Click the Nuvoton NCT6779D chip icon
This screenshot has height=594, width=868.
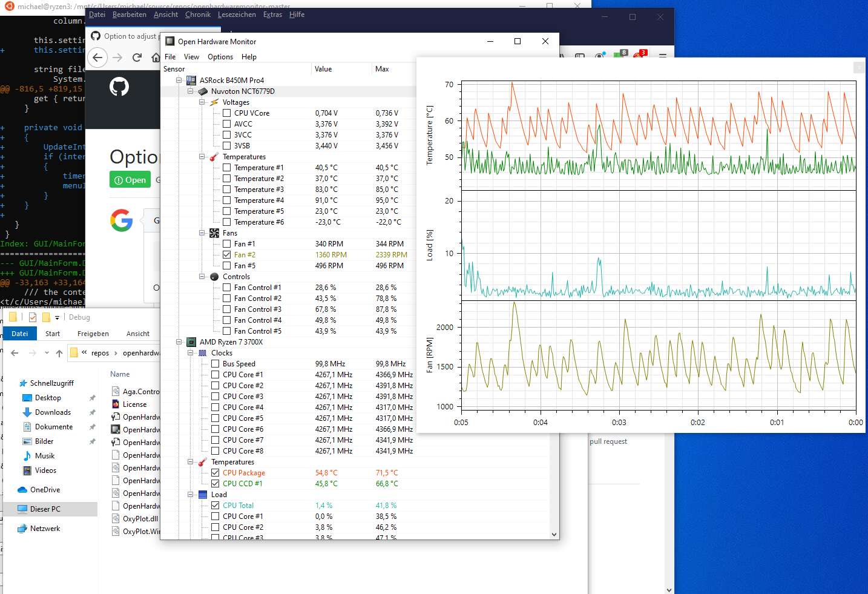[202, 91]
